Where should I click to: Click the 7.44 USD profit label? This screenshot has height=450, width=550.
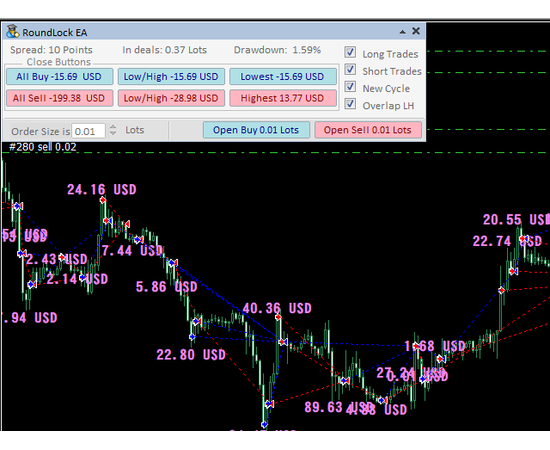click(x=132, y=251)
